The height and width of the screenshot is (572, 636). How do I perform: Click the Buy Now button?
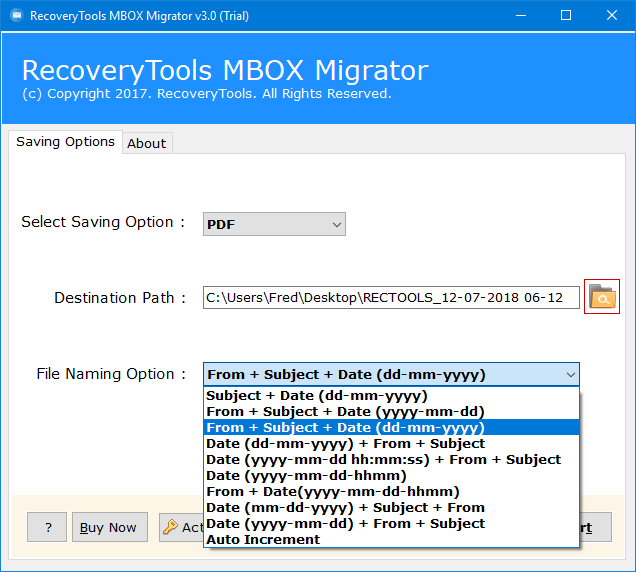point(110,527)
